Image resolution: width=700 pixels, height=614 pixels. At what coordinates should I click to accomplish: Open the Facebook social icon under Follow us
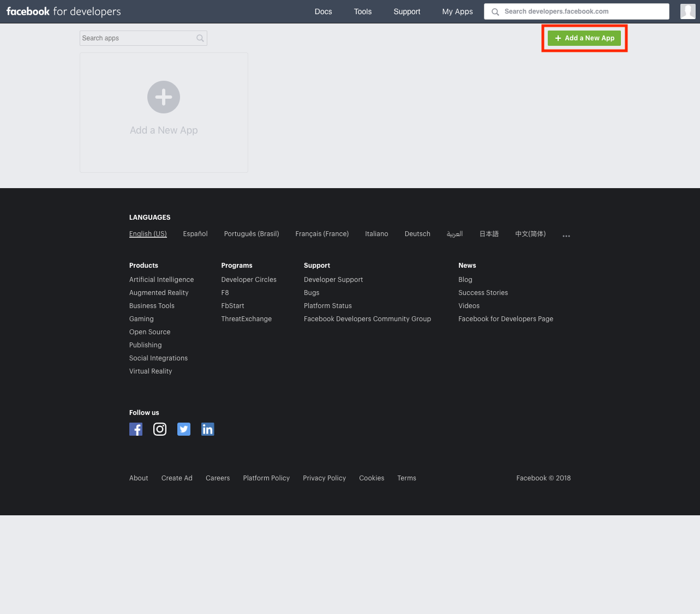pyautogui.click(x=136, y=429)
